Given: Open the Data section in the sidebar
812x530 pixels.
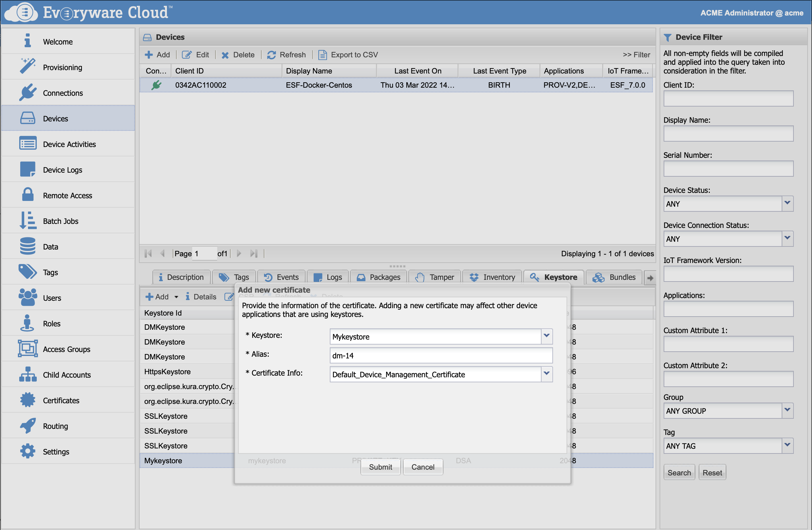Looking at the screenshot, I should click(x=68, y=246).
